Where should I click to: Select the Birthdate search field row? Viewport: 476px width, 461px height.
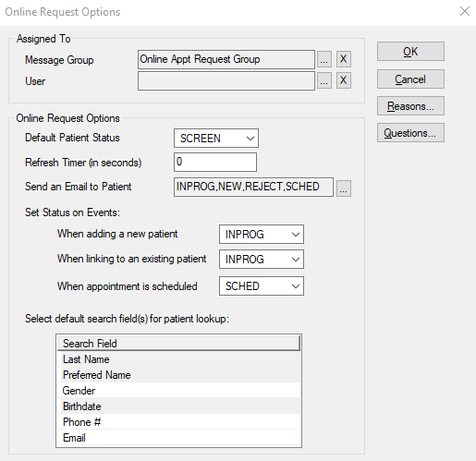pyautogui.click(x=178, y=406)
